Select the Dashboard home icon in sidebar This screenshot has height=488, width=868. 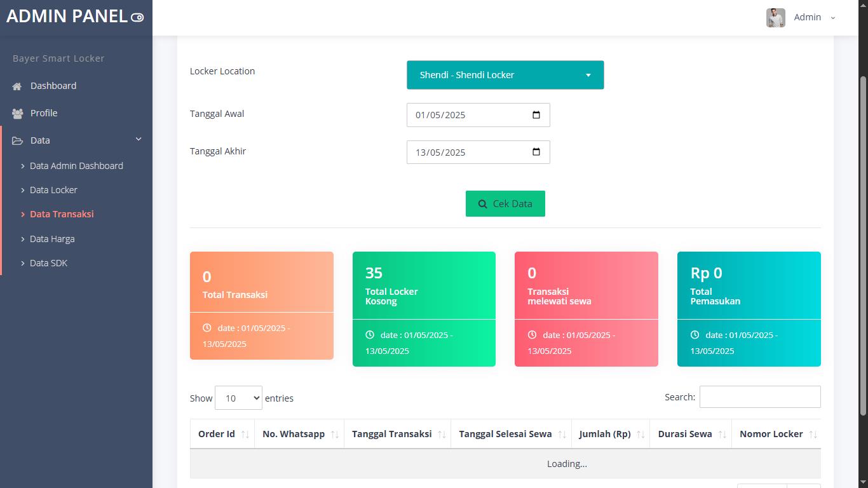point(15,86)
